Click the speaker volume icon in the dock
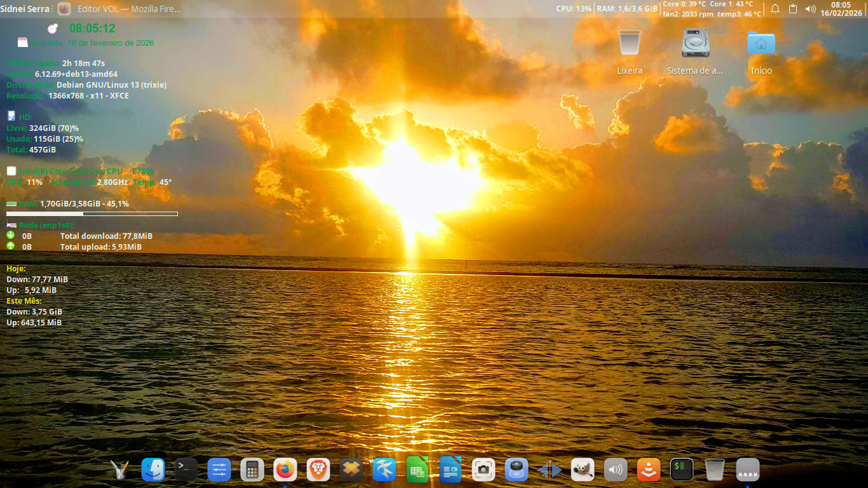Viewport: 868px width, 488px height. 616,470
